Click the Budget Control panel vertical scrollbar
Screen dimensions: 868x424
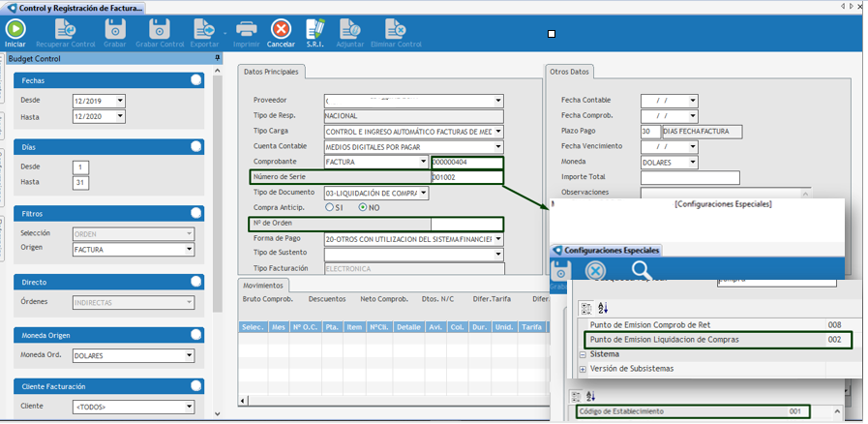(x=218, y=194)
